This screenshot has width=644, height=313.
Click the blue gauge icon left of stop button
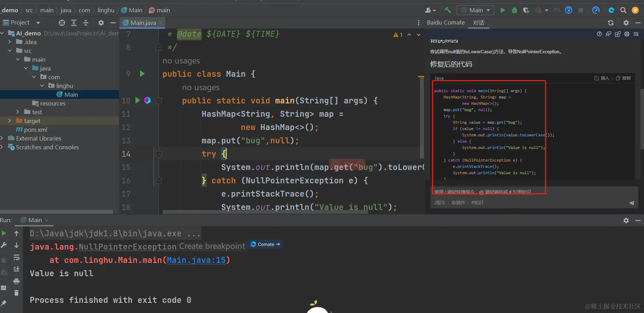click(569, 10)
